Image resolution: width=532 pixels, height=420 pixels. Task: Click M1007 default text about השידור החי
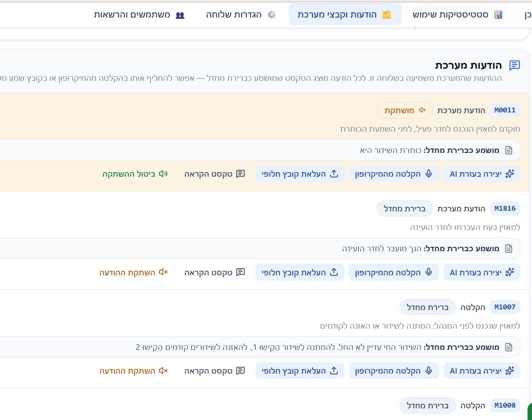(x=279, y=347)
